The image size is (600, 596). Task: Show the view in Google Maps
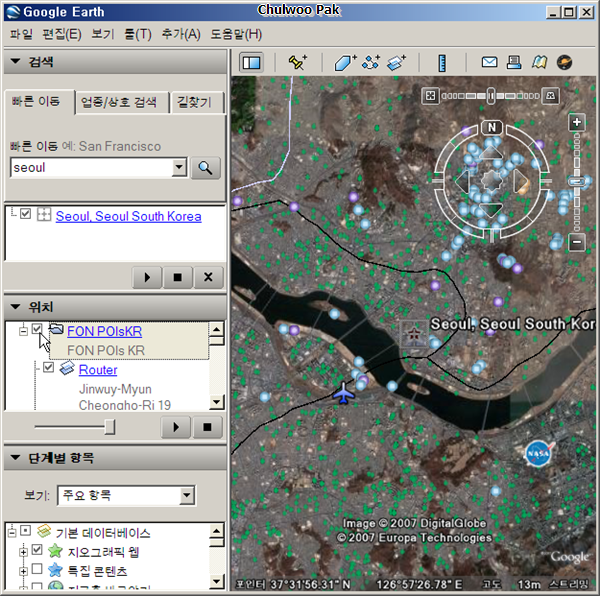[x=539, y=62]
